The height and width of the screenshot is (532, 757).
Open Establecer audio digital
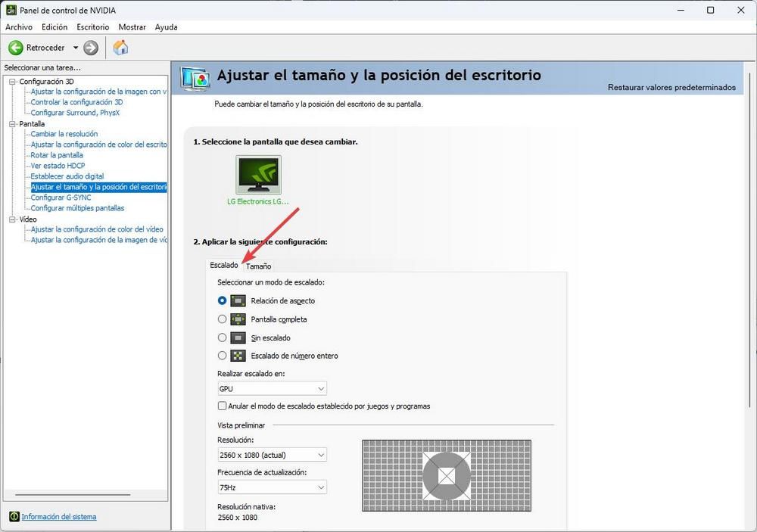click(67, 176)
